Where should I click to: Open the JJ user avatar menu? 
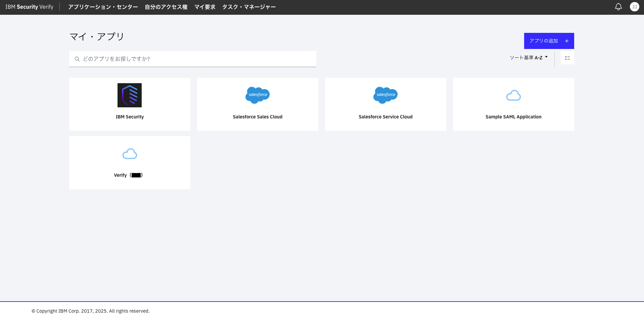click(x=634, y=7)
